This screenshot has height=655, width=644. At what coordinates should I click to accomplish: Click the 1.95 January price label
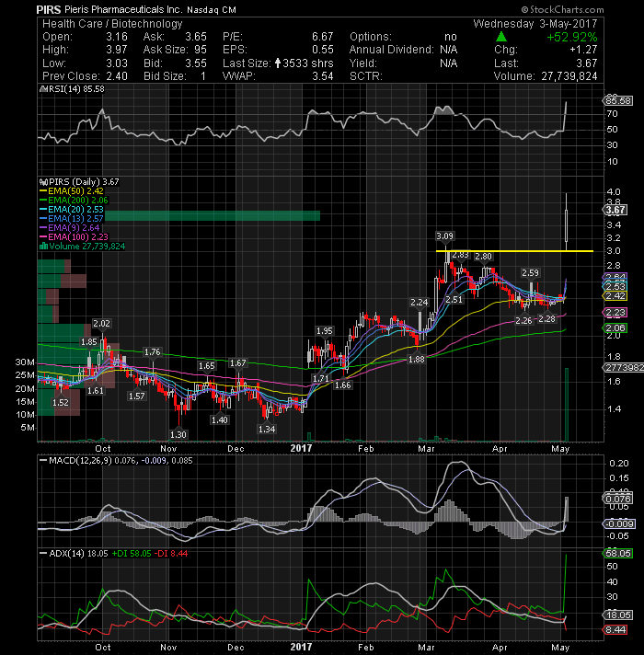[325, 331]
